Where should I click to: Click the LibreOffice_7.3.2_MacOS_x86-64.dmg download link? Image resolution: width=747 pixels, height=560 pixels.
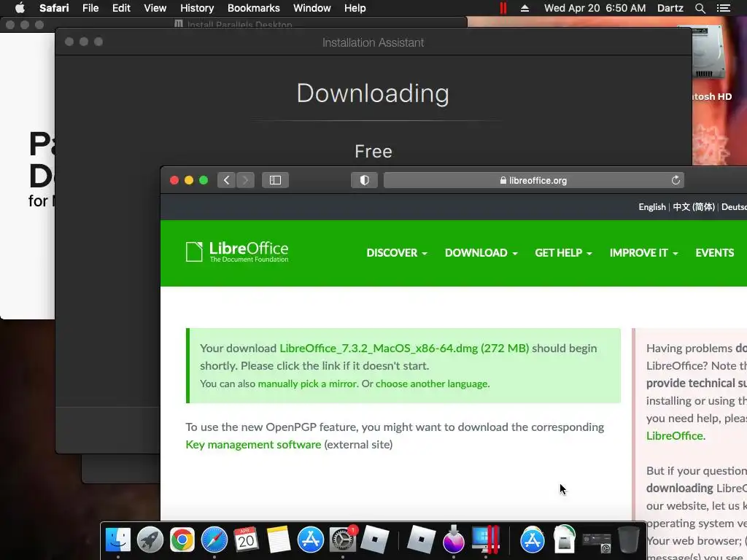404,348
